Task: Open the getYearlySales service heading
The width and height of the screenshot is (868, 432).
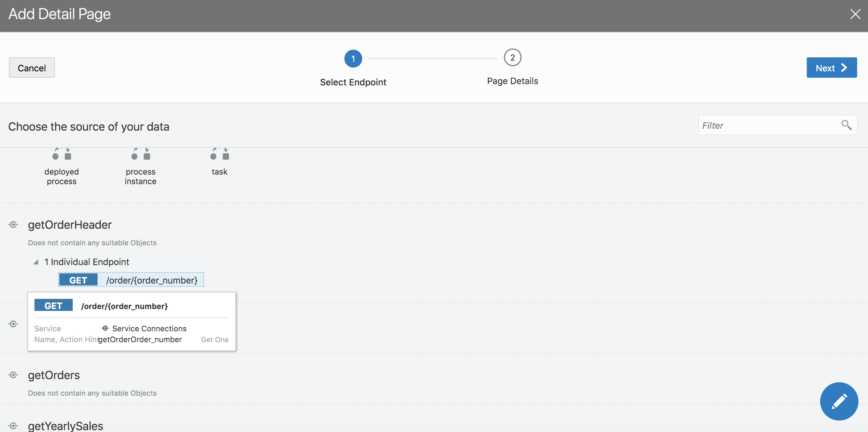Action: coord(66,426)
